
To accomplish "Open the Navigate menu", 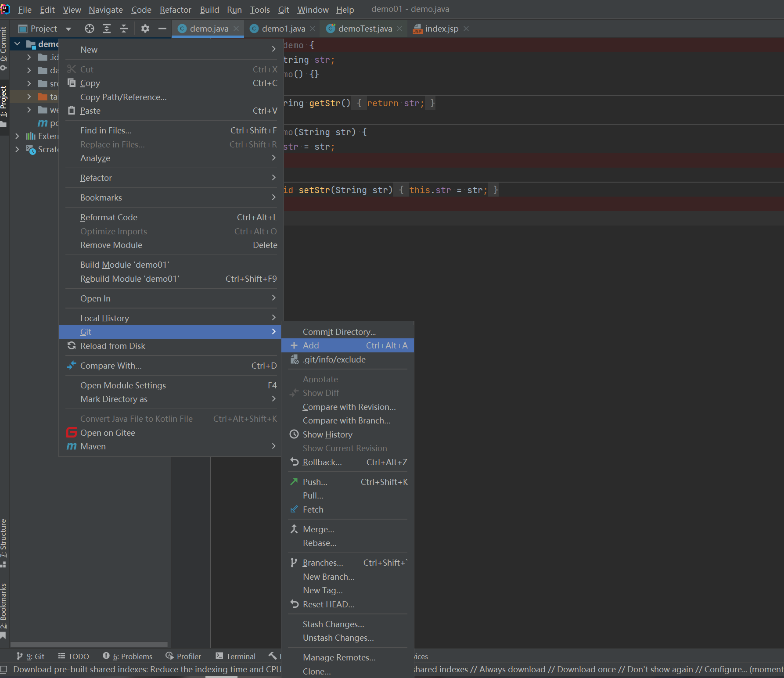I will (x=106, y=9).
